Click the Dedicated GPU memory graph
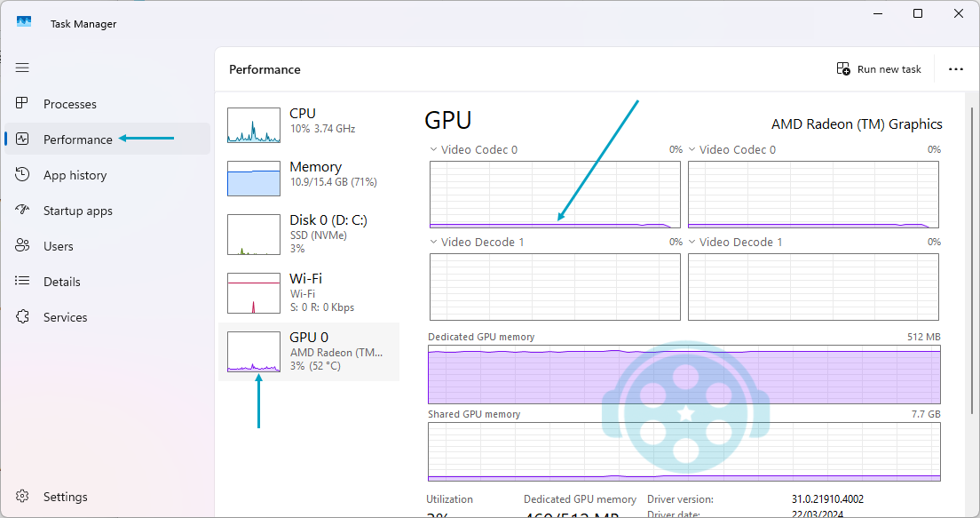Screen dimensions: 980x518 pyautogui.click(x=684, y=374)
